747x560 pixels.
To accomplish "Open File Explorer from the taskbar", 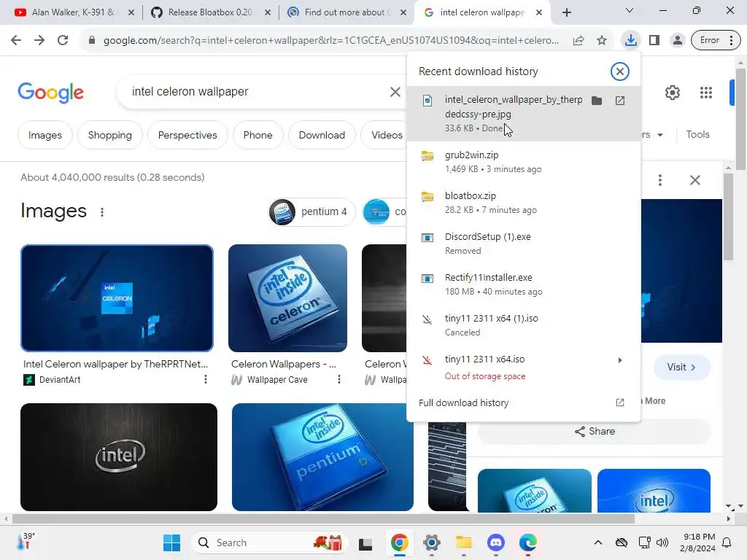I will coord(463,542).
